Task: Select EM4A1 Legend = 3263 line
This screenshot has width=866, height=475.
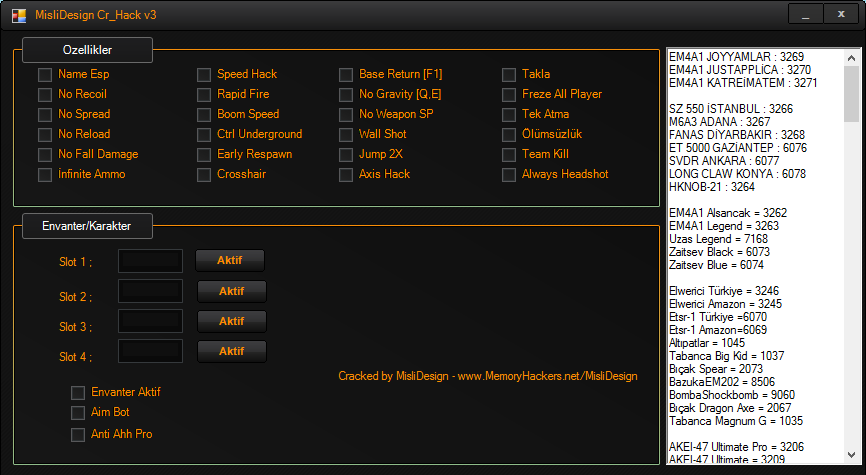Action: click(724, 226)
